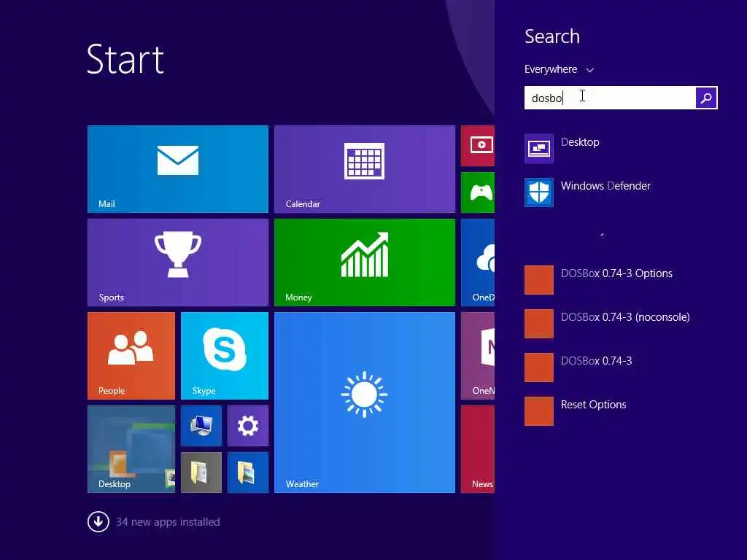The width and height of the screenshot is (747, 560).
Task: Open the Mail tile
Action: 178,169
